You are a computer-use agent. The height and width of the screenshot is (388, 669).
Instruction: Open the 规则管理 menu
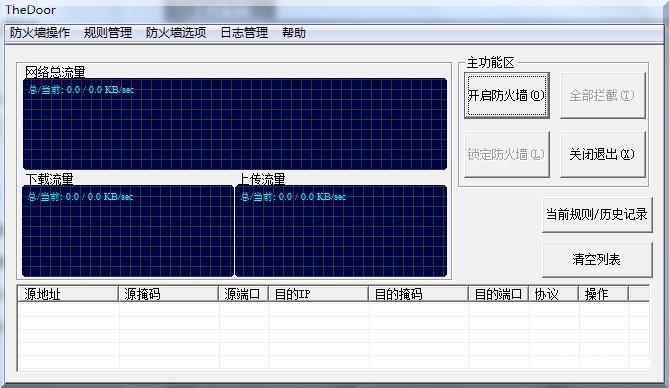coord(108,33)
